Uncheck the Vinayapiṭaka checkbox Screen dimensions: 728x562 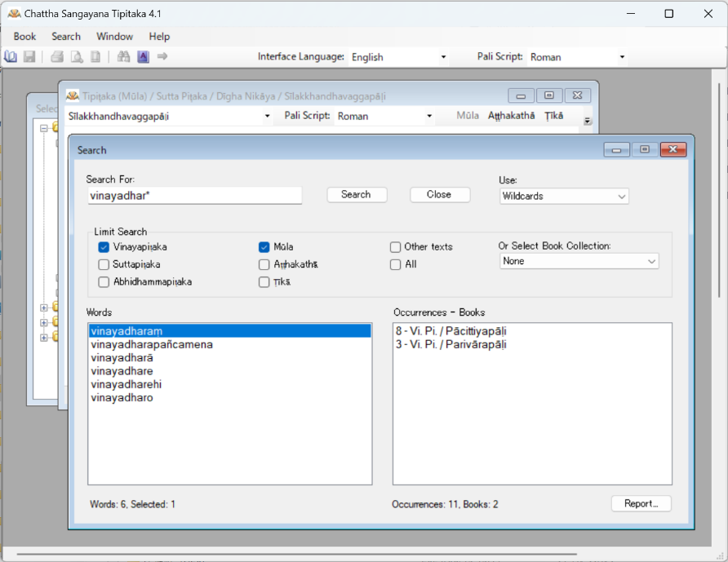point(104,247)
